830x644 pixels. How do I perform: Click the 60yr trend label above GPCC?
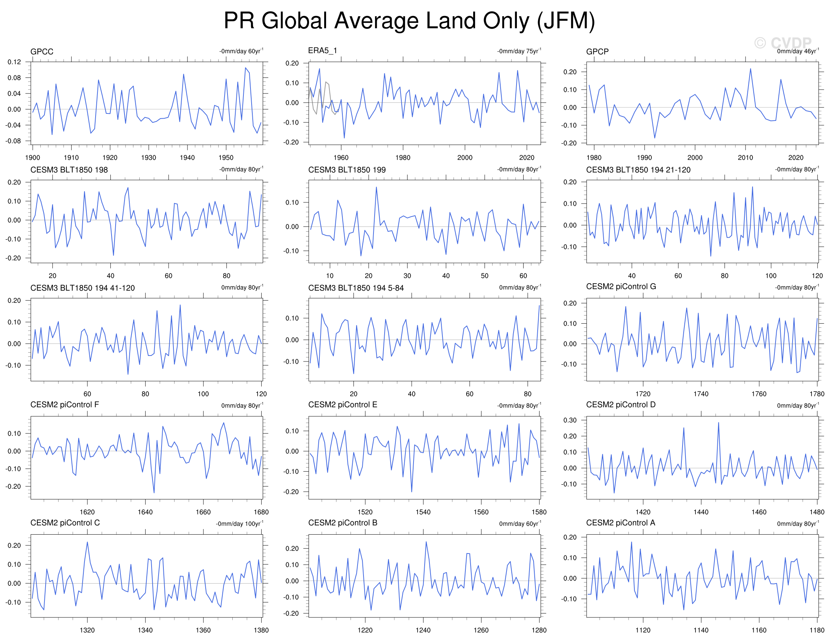(241, 51)
